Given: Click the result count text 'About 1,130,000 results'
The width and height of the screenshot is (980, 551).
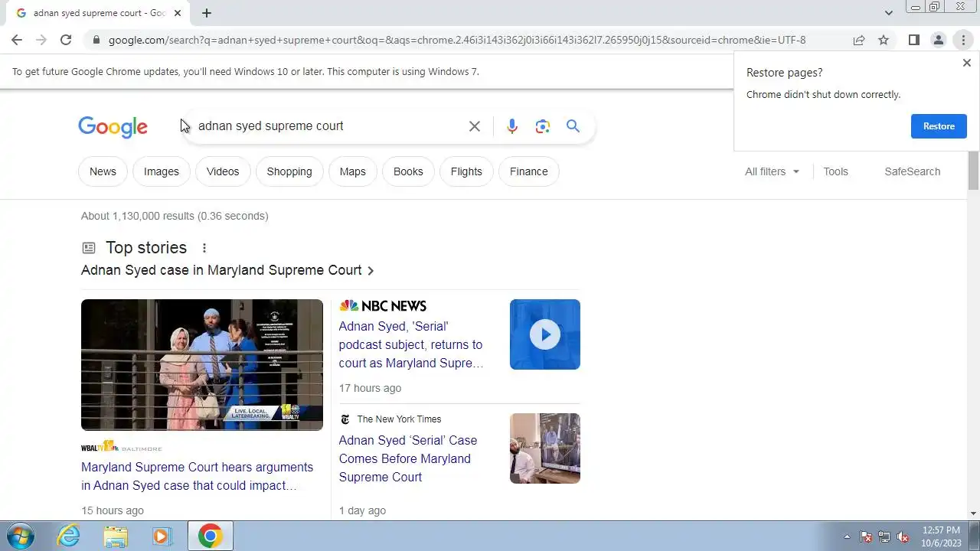Looking at the screenshot, I should click(138, 216).
